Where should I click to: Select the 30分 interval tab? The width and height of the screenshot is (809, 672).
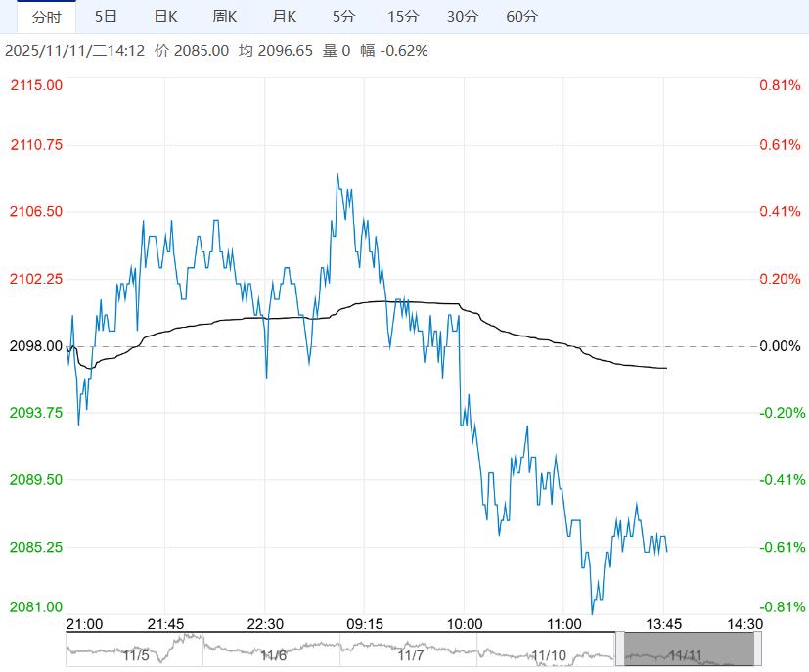[x=463, y=17]
